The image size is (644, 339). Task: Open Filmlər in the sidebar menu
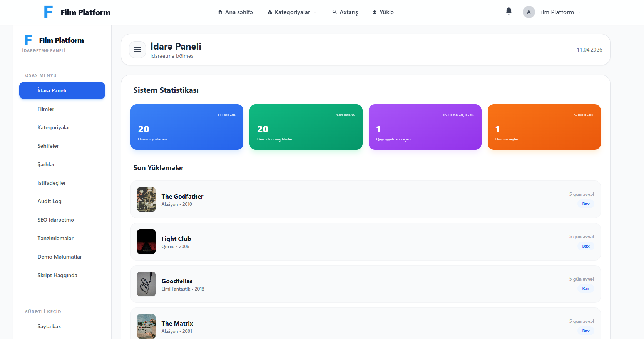point(46,109)
